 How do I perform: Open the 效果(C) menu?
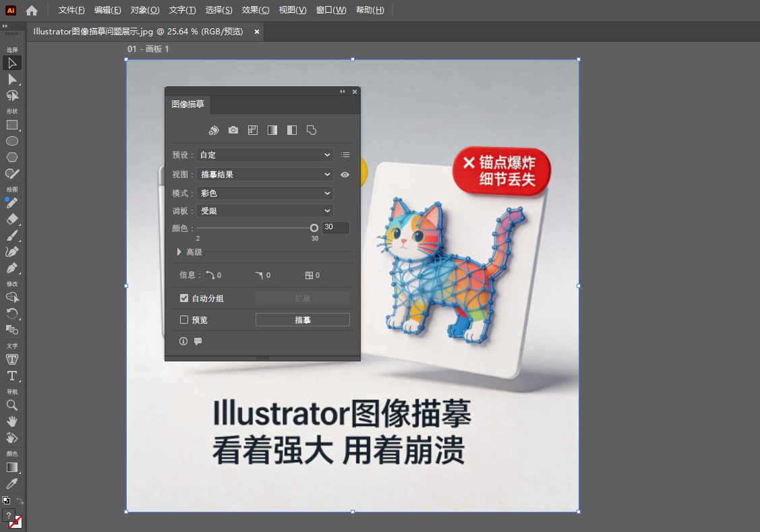(256, 10)
